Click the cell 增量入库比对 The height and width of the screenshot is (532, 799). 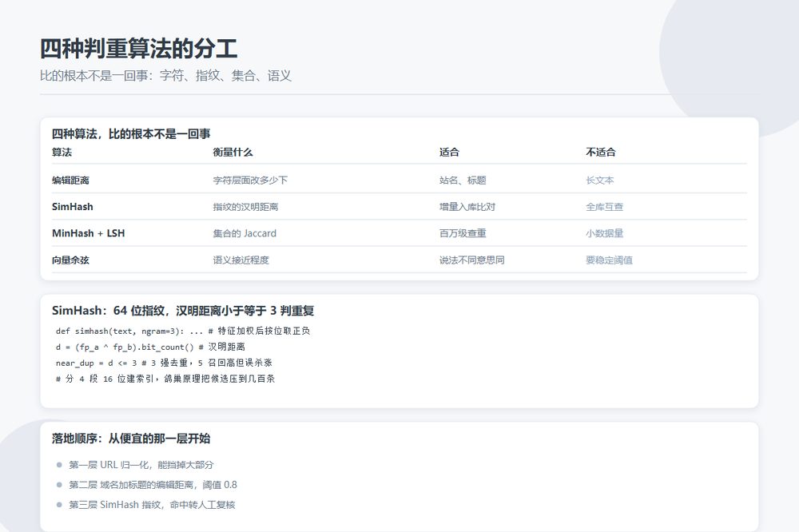click(x=467, y=207)
